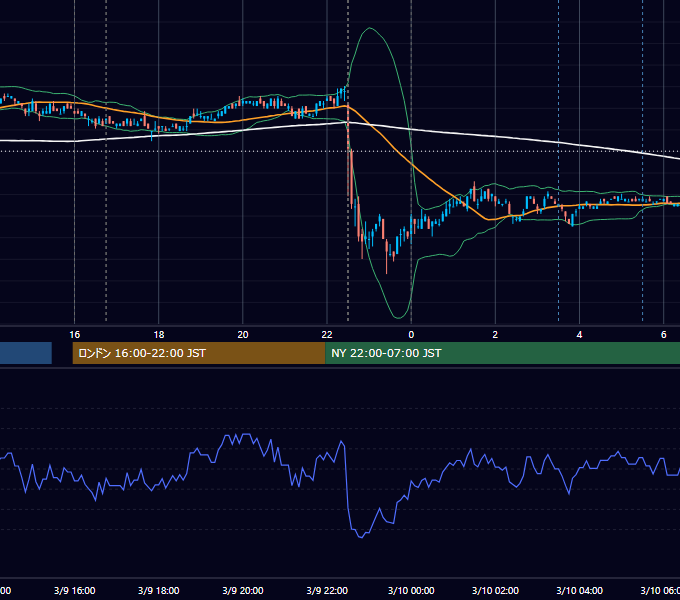This screenshot has width=680, height=600.
Task: Click the blue session bar before London
Action: tap(26, 353)
